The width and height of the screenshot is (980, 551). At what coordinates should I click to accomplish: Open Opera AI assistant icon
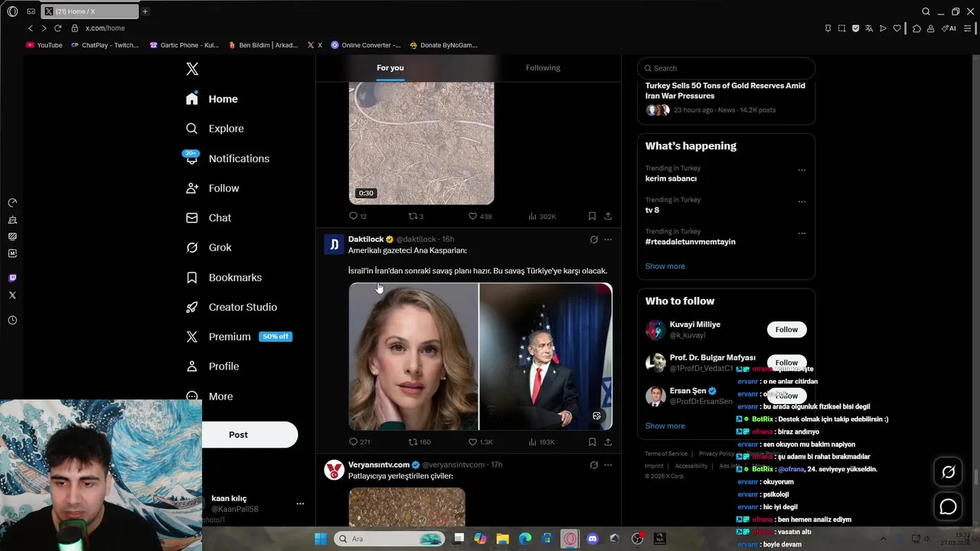click(949, 28)
